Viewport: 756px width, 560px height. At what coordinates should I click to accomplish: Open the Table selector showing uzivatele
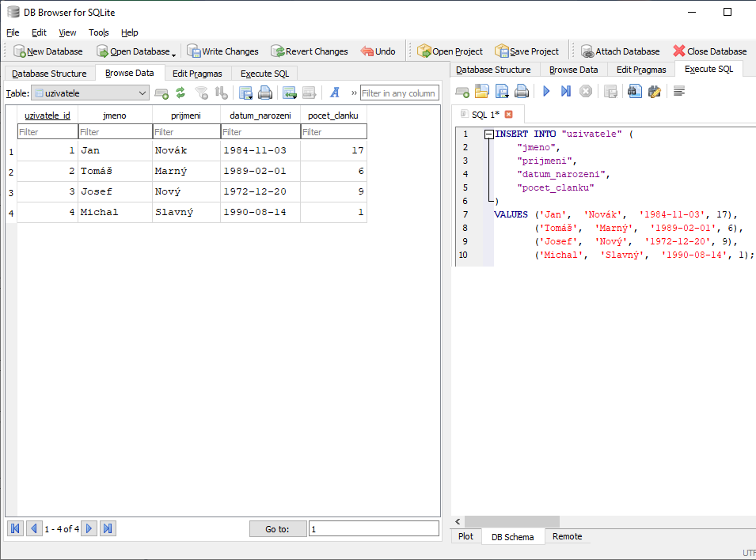[x=90, y=93]
